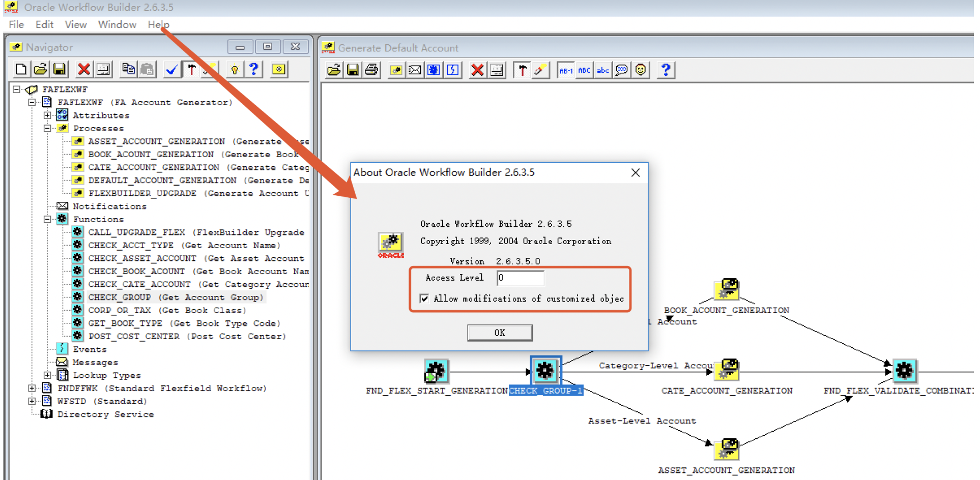Click the Print icon in process window toolbar
The width and height of the screenshot is (980, 480).
point(372,70)
